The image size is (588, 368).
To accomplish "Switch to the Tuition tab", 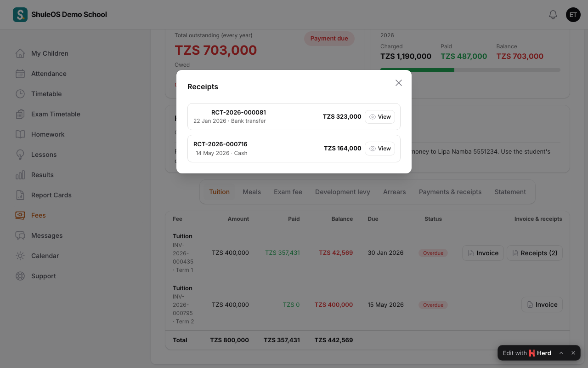I will [x=219, y=192].
